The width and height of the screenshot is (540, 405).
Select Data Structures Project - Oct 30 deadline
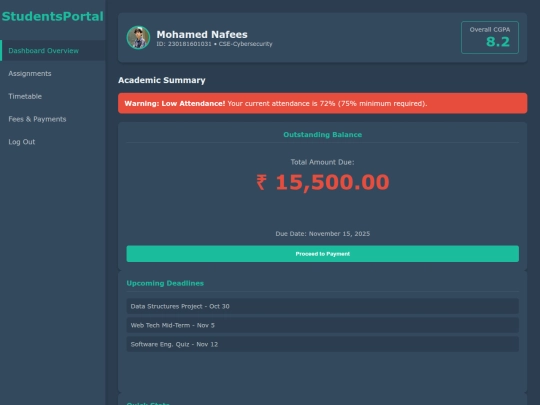[x=322, y=306]
